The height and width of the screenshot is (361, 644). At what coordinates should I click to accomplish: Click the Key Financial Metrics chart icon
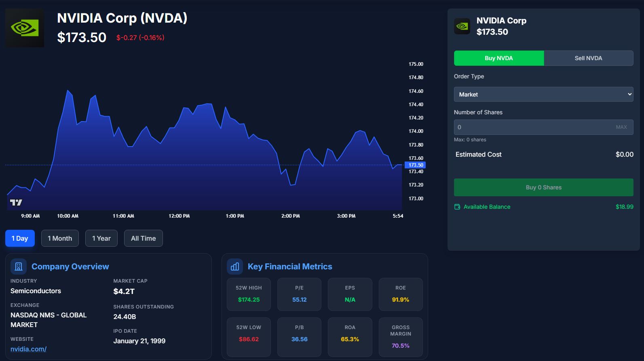(x=235, y=267)
